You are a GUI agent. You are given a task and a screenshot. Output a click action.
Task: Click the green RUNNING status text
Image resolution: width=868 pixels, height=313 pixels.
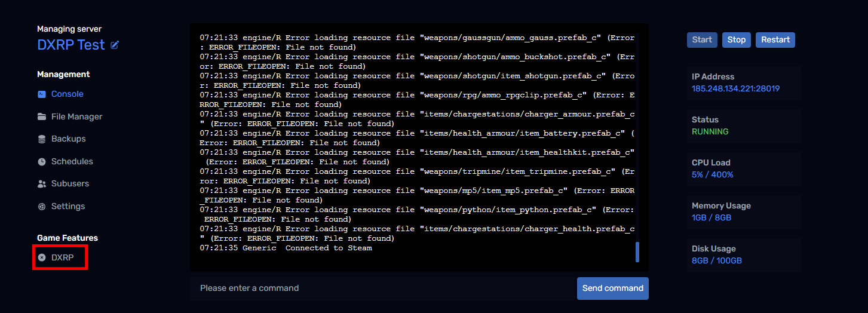point(710,132)
